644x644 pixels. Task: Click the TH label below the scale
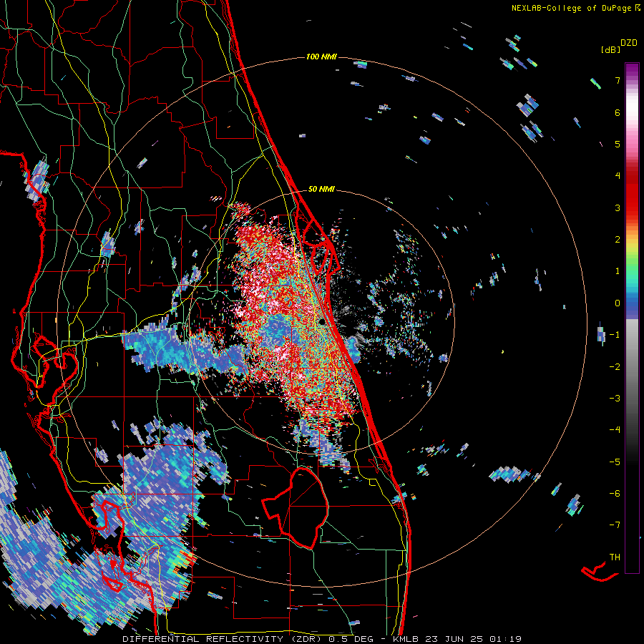pyautogui.click(x=615, y=557)
